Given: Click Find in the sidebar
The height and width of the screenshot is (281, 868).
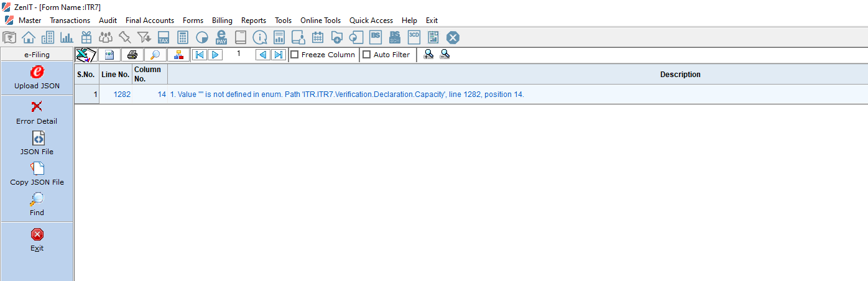Looking at the screenshot, I should [x=37, y=205].
